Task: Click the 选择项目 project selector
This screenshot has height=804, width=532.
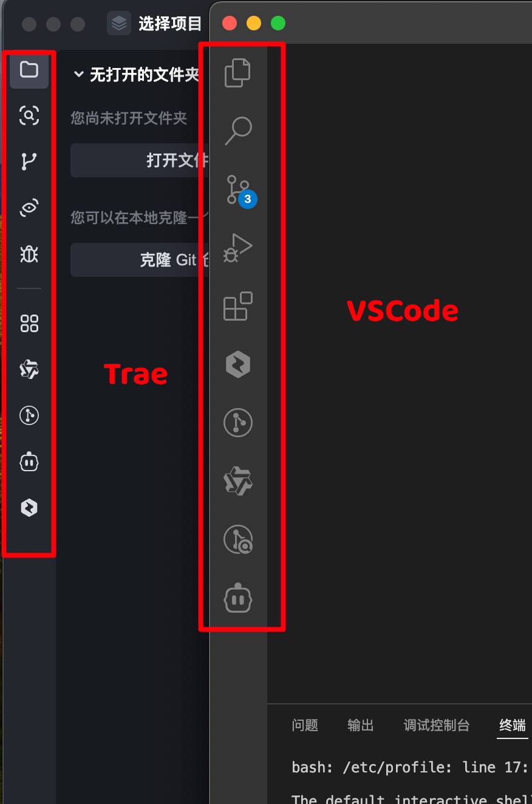Action: point(155,24)
